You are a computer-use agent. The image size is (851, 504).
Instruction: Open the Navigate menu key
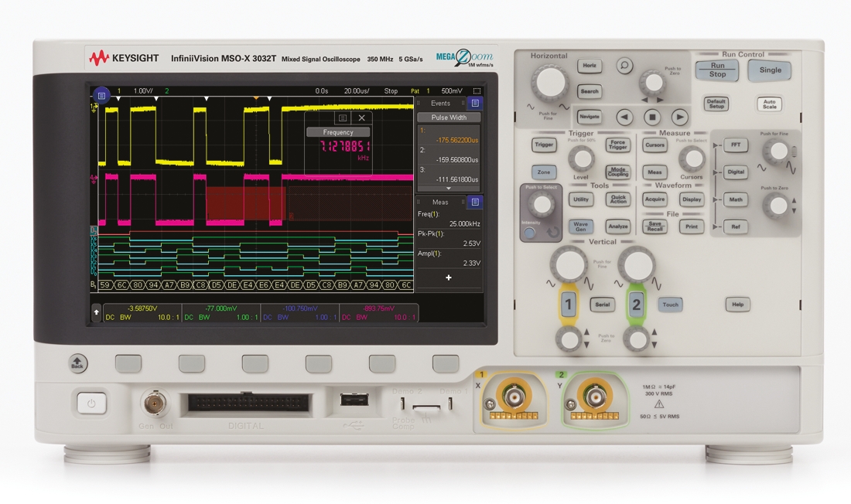[x=590, y=117]
